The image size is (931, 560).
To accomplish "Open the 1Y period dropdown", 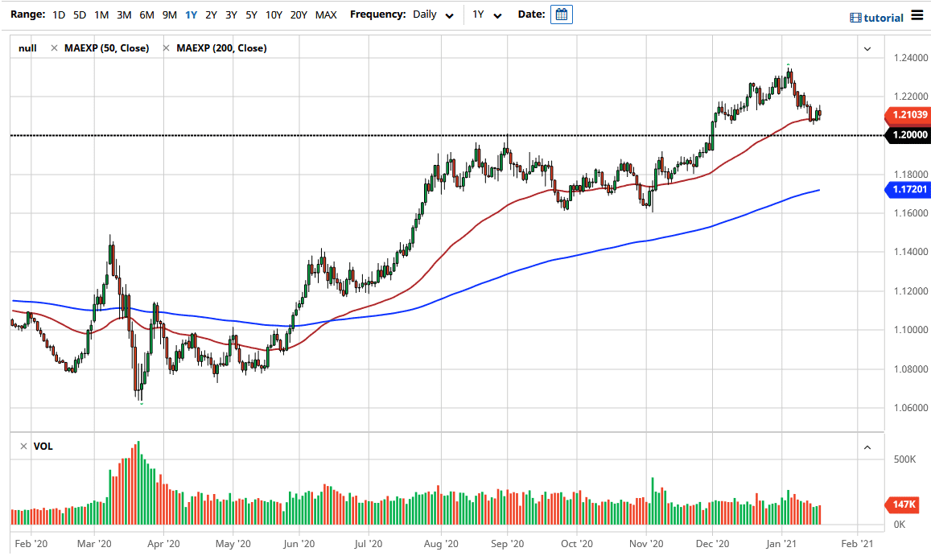I will pos(488,14).
